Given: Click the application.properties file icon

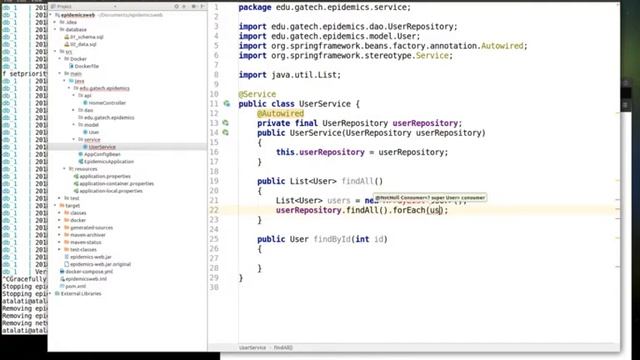Looking at the screenshot, I should point(76,176).
